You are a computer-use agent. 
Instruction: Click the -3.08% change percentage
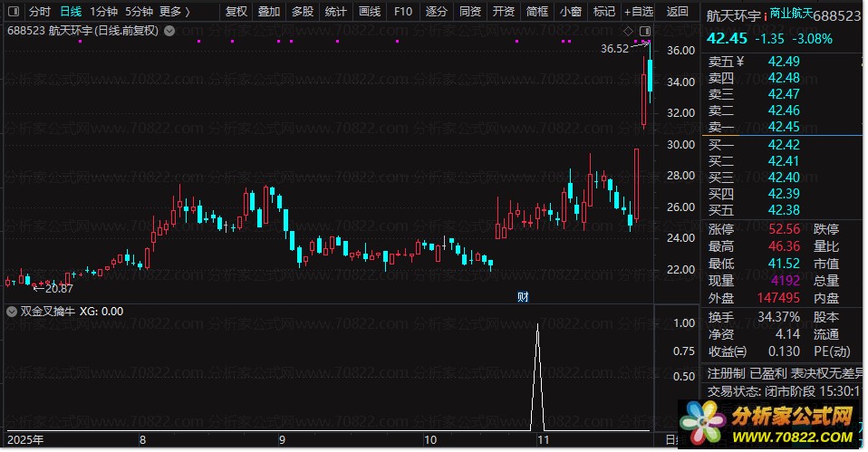pos(812,39)
